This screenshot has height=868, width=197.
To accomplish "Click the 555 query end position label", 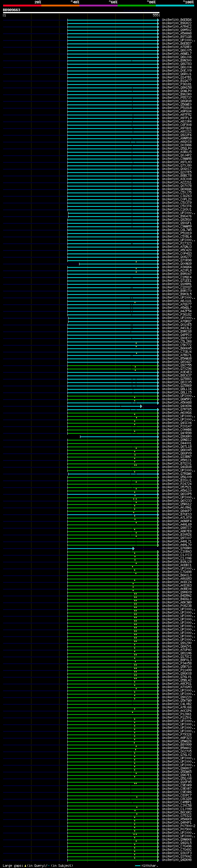I will pos(155,15).
